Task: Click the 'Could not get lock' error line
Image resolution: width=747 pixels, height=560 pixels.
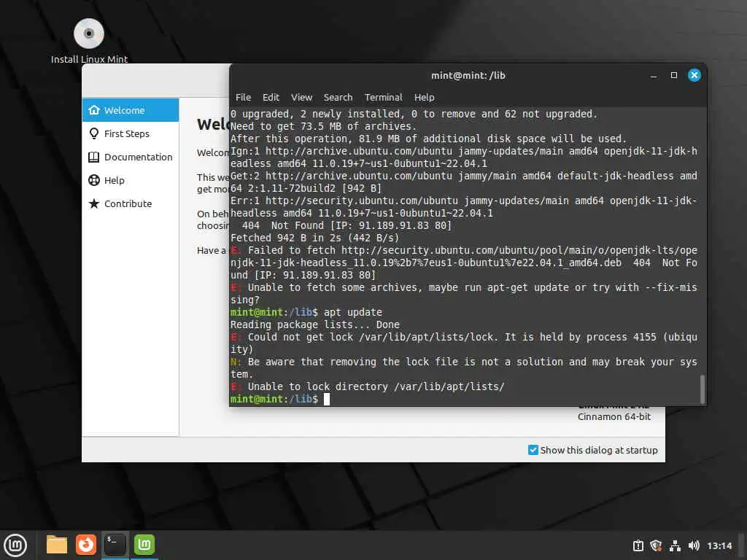Action: [463, 343]
